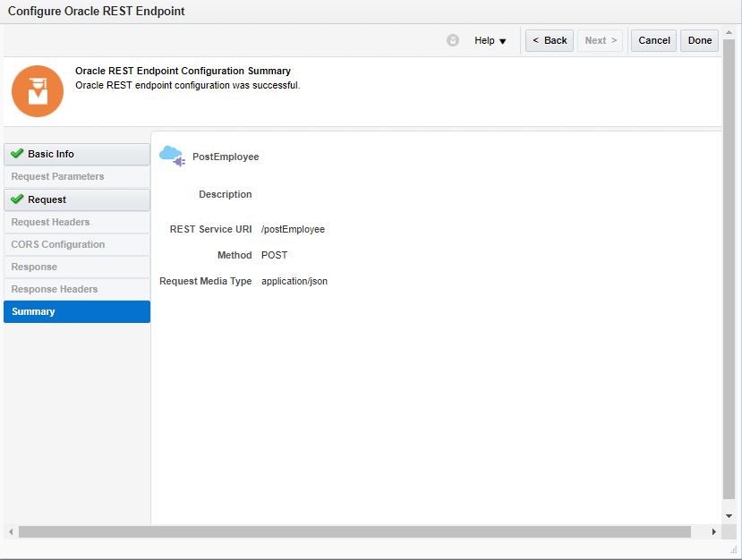The height and width of the screenshot is (560, 742).
Task: Click the vertical scrollbar up arrow
Action: point(729,32)
